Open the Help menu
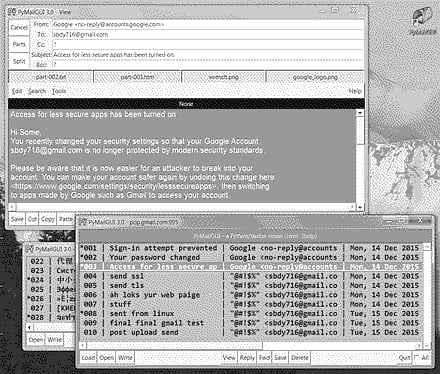Image resolution: width=440 pixels, height=374 pixels. click(x=355, y=91)
